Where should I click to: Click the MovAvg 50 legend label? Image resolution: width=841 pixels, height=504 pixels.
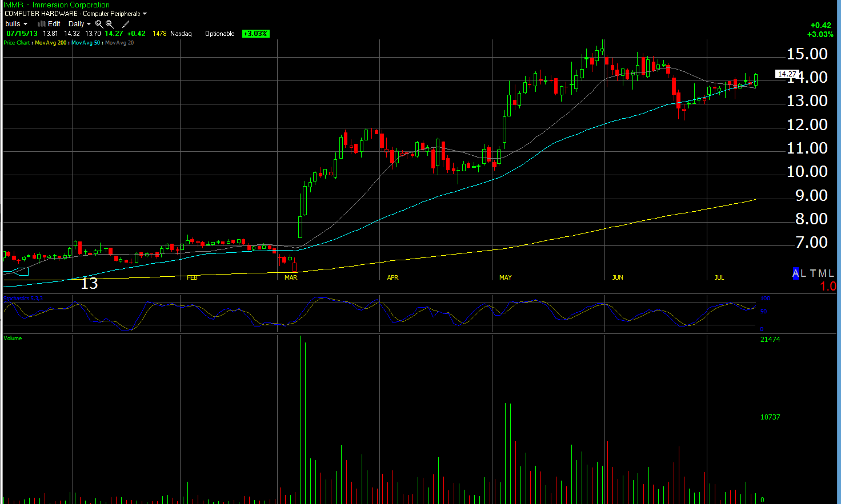[x=86, y=43]
